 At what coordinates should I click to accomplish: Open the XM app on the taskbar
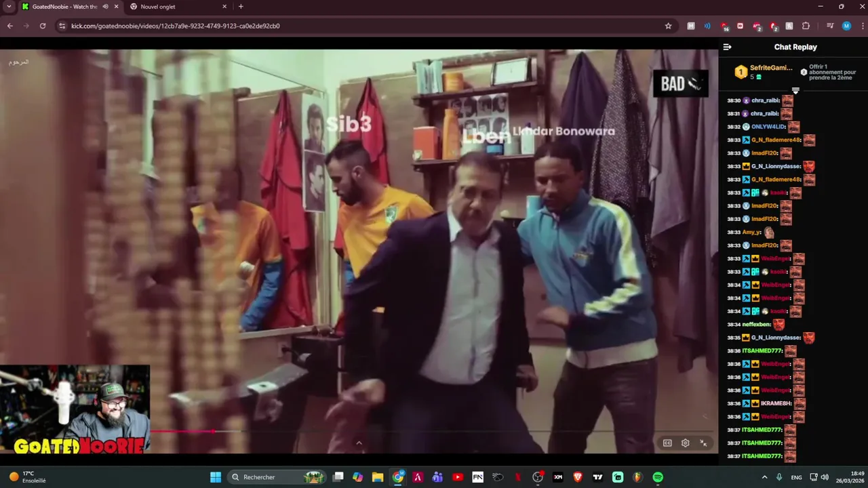(558, 477)
